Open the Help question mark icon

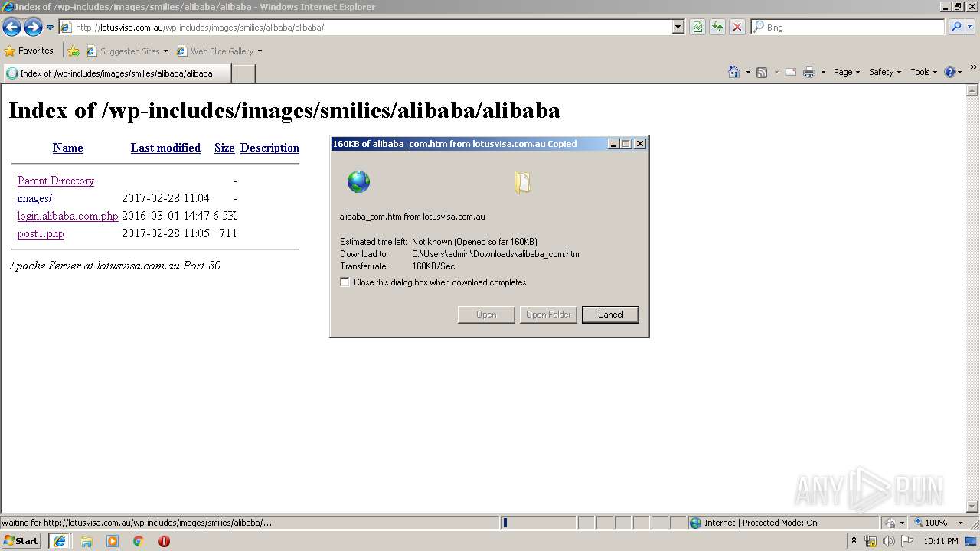pos(950,72)
